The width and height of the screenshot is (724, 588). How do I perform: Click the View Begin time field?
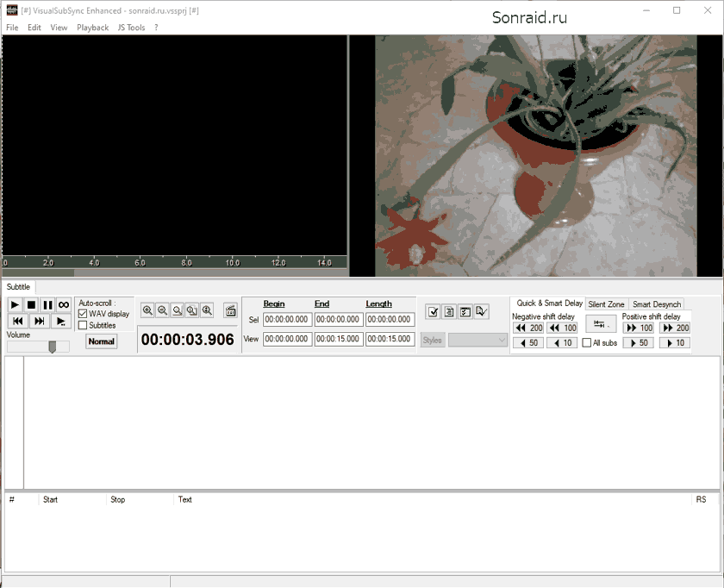coord(287,339)
